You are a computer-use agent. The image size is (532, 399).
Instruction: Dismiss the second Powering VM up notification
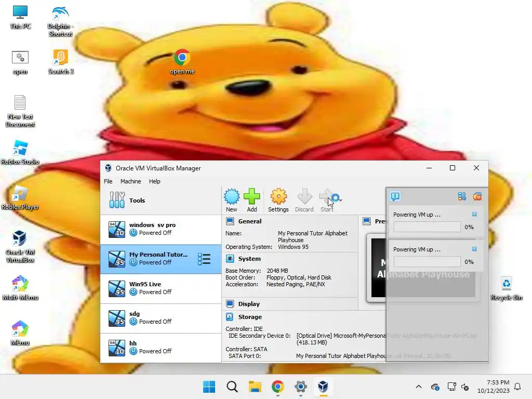[474, 249]
